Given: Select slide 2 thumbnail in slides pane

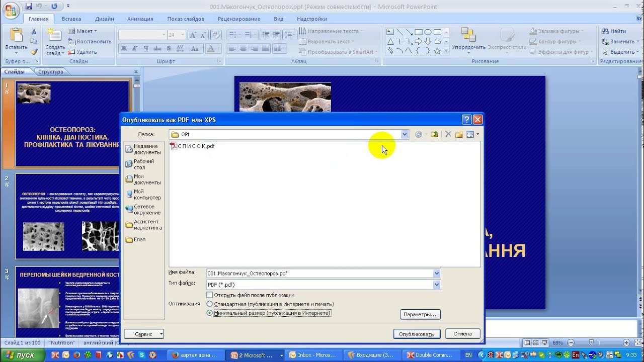Looking at the screenshot, I should click(x=67, y=216).
